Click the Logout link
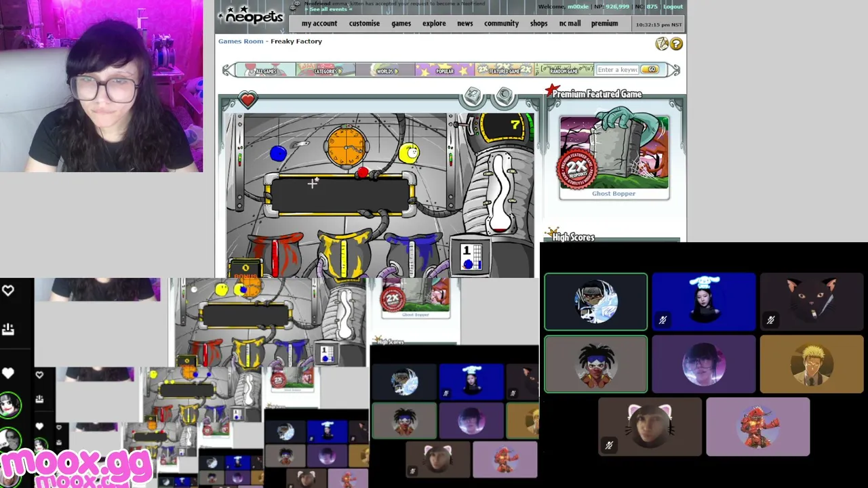Viewport: 868px width, 488px height. (x=673, y=7)
